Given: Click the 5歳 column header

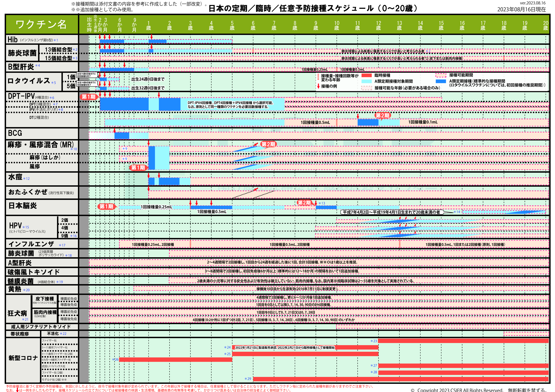Looking at the screenshot, I should [232, 26].
